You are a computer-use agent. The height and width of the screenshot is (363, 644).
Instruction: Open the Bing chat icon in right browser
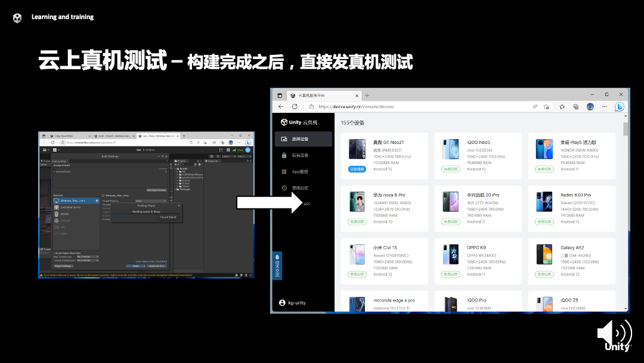point(620,106)
